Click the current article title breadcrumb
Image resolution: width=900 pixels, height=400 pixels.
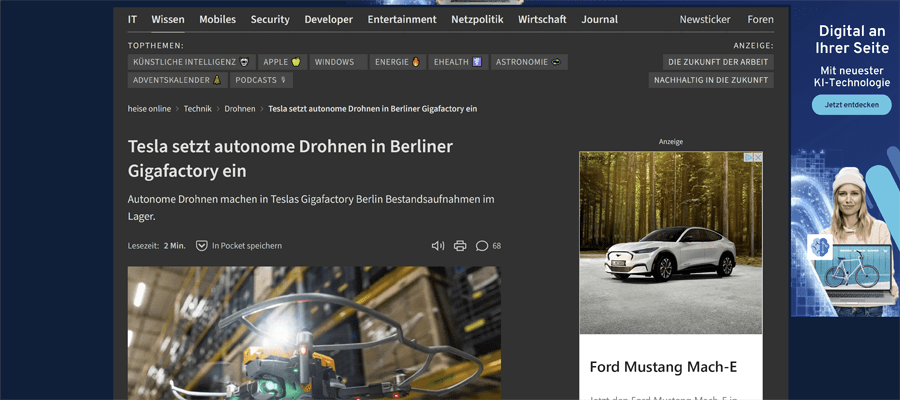pyautogui.click(x=373, y=108)
